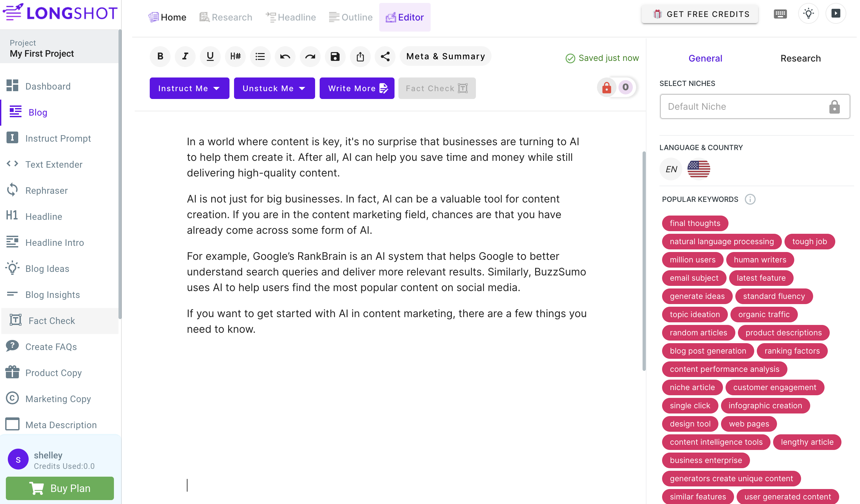
Task: Click the Write More button
Action: tap(357, 88)
